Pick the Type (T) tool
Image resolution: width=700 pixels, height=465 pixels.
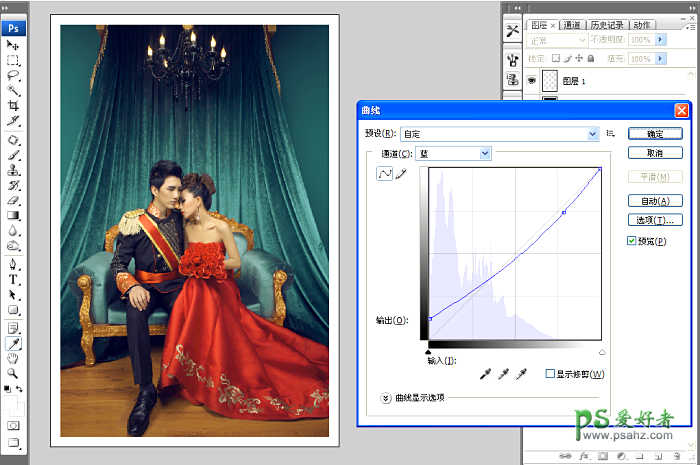tap(13, 280)
